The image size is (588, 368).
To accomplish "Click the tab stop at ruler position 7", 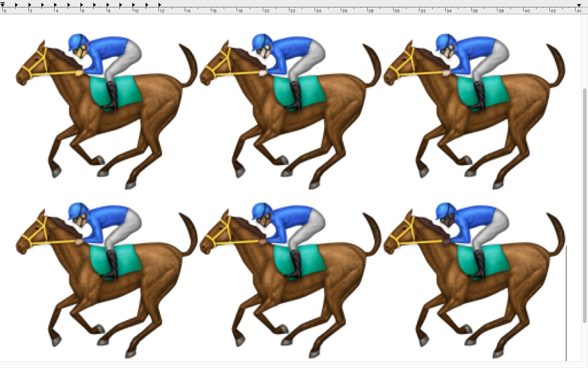I will [95, 5].
